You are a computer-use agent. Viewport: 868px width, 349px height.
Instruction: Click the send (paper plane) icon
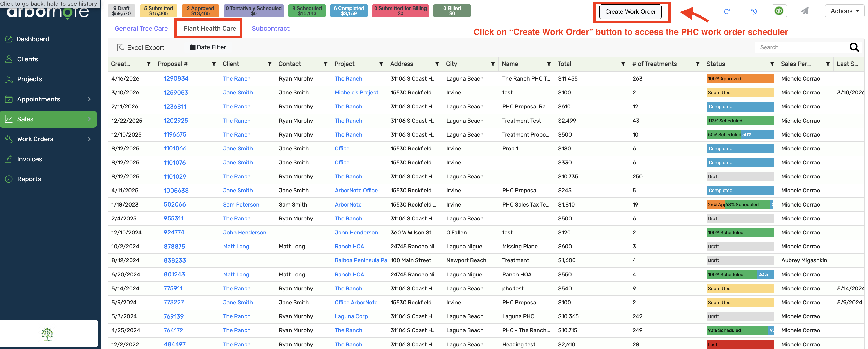click(805, 10)
